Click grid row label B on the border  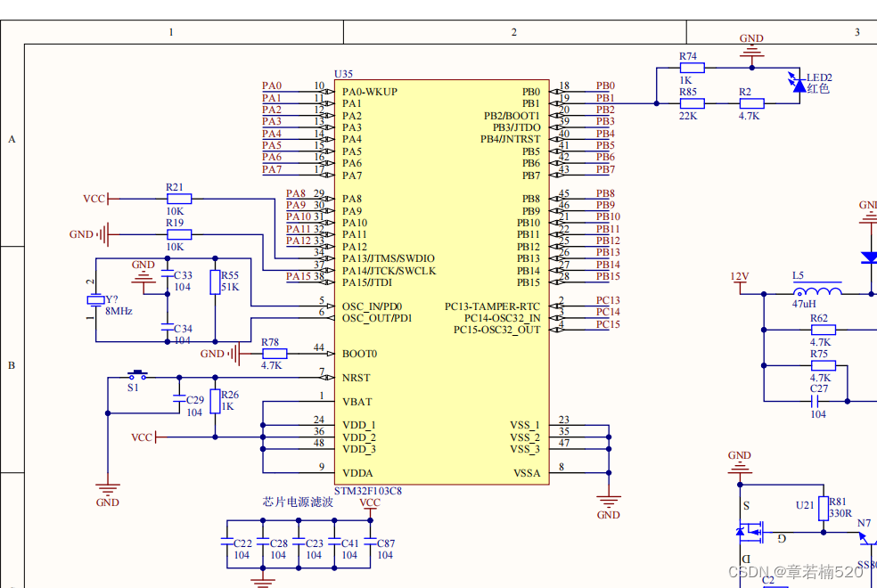(12, 364)
